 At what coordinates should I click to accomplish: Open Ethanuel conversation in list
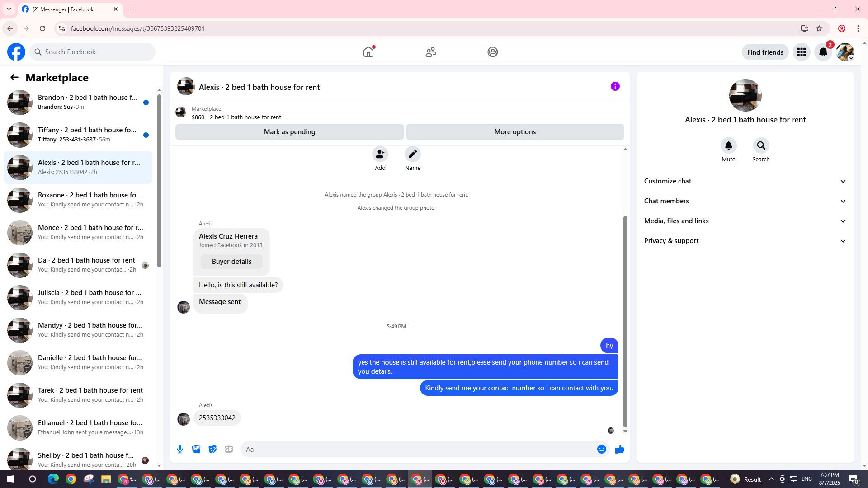click(x=78, y=428)
